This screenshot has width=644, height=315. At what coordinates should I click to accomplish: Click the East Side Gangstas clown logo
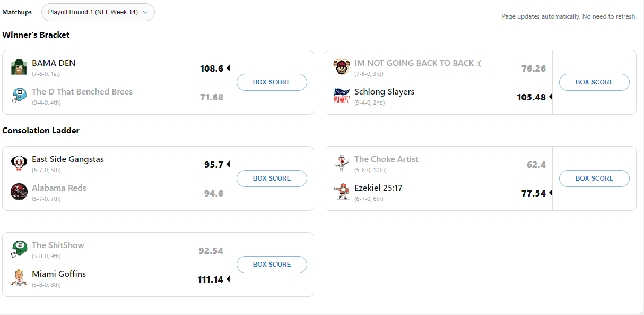click(x=19, y=164)
